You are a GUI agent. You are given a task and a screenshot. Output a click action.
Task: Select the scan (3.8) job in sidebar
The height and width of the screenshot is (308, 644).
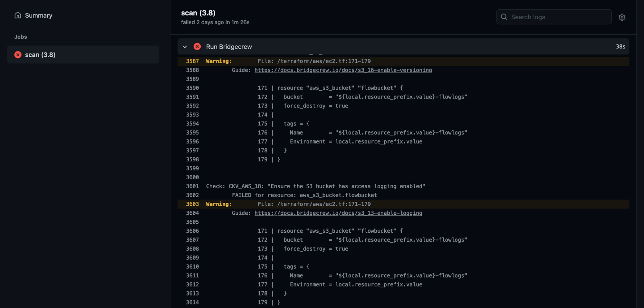pyautogui.click(x=83, y=54)
